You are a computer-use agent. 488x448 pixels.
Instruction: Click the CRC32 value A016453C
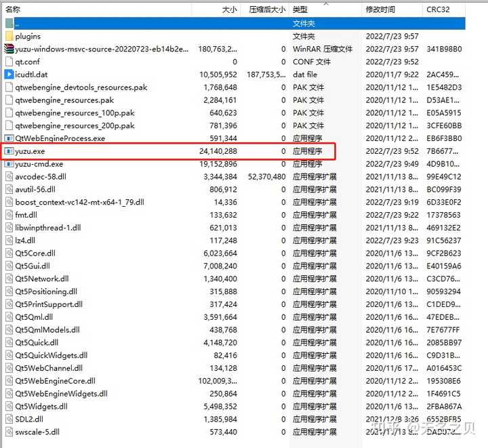(x=444, y=368)
